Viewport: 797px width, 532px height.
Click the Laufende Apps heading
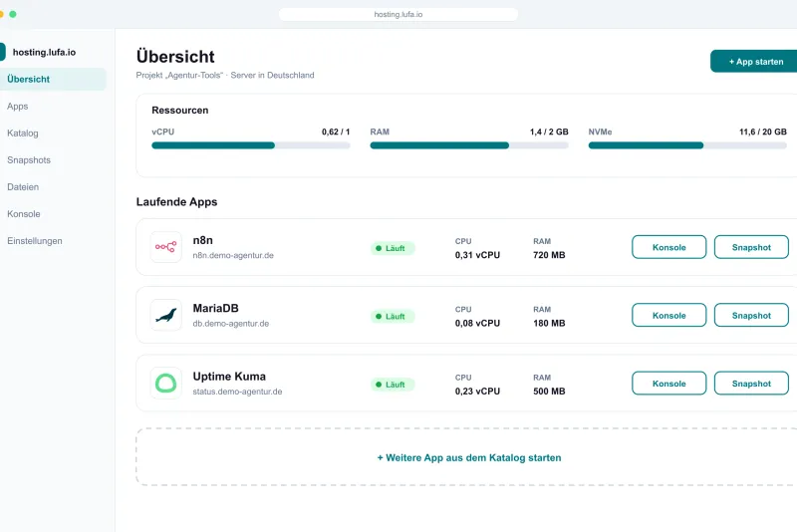pos(177,201)
